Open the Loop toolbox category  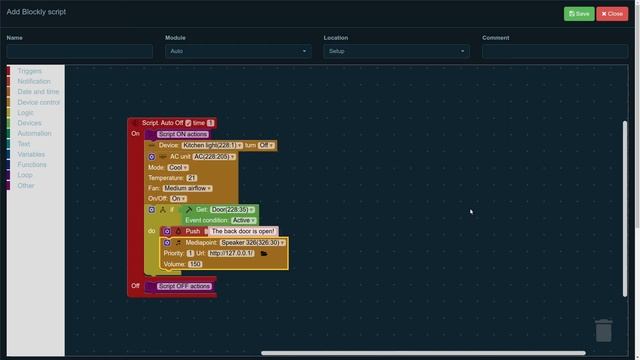point(24,175)
